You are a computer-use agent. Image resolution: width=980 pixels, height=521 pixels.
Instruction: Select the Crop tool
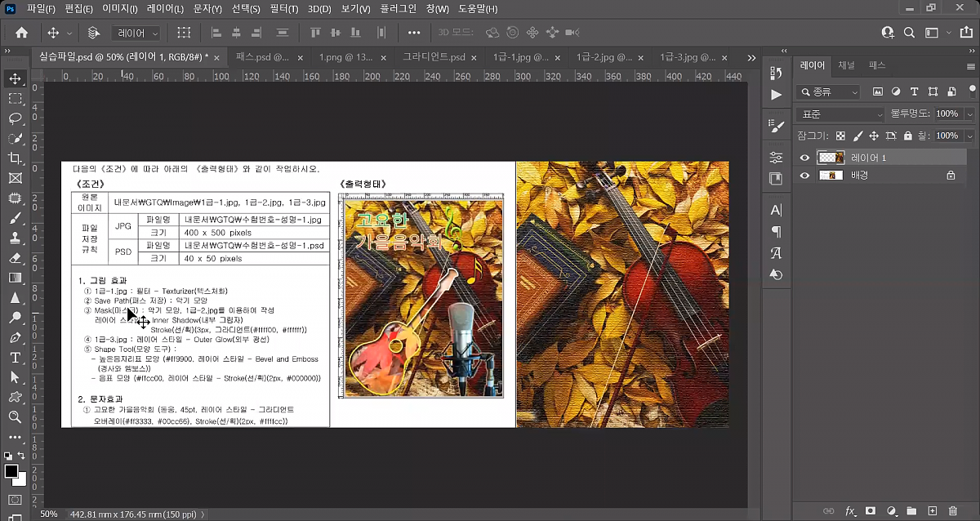15,158
